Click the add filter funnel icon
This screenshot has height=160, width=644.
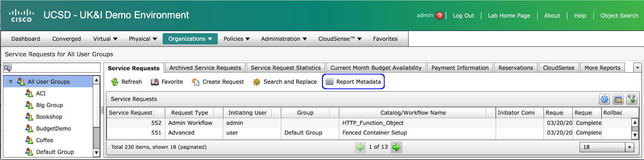click(x=631, y=99)
